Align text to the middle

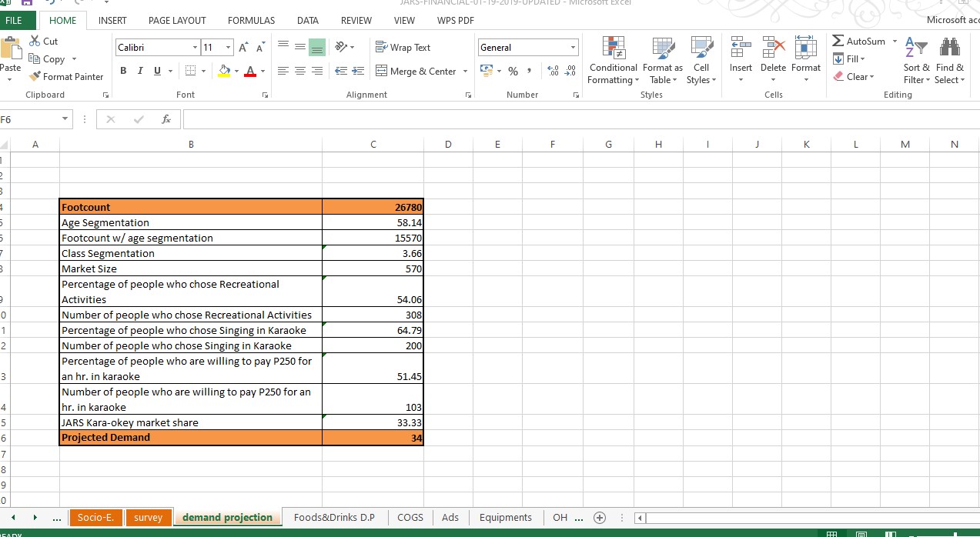tap(300, 47)
